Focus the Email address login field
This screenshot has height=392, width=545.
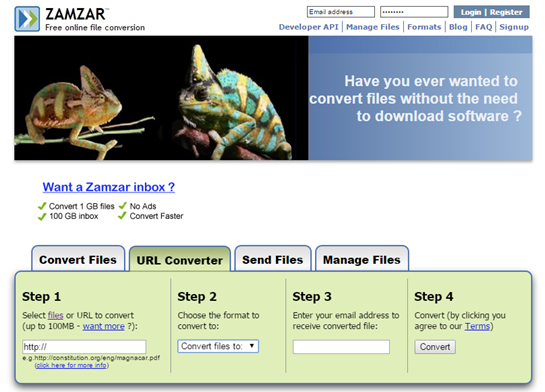(x=341, y=12)
